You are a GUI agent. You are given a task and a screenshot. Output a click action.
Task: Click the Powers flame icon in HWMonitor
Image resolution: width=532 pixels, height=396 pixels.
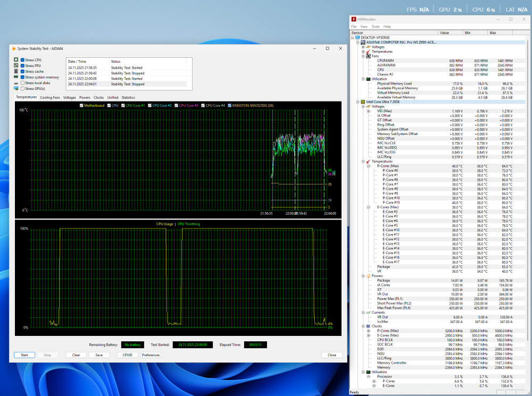tap(369, 276)
